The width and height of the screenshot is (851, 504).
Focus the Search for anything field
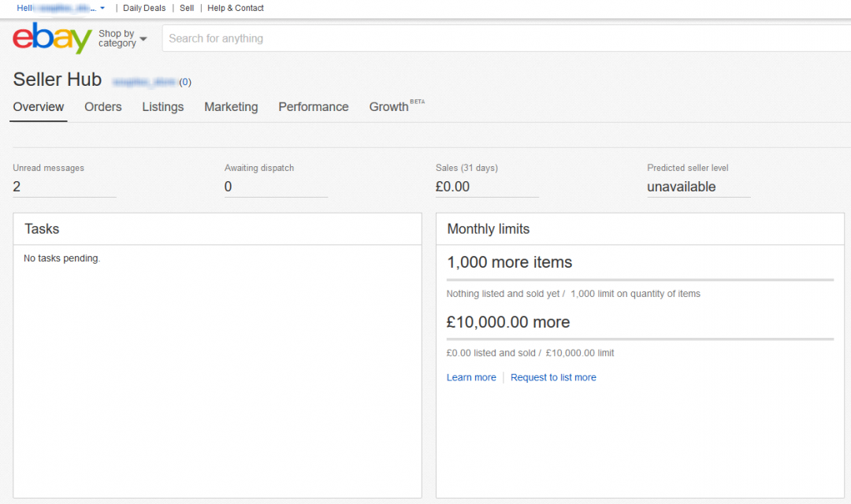pos(504,39)
